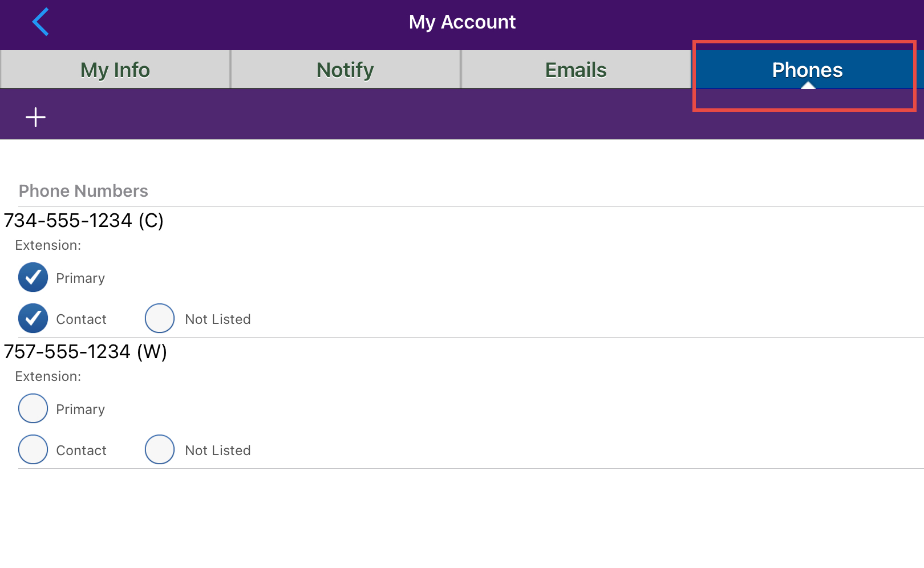Add a new phone number with plus icon
The height and width of the screenshot is (568, 924).
pyautogui.click(x=35, y=117)
